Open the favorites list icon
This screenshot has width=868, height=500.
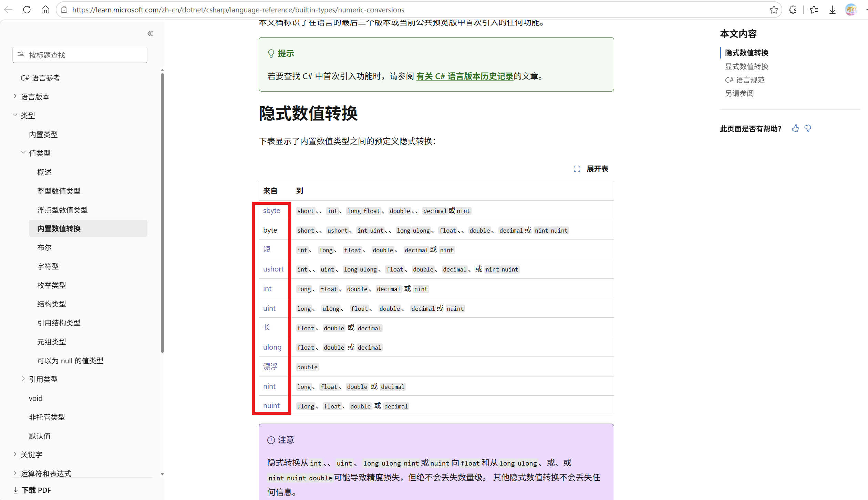coord(814,10)
